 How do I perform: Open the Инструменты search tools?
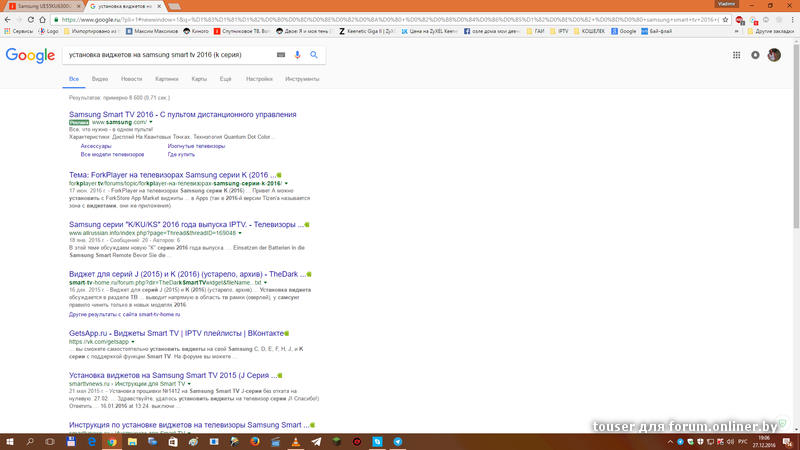(302, 79)
